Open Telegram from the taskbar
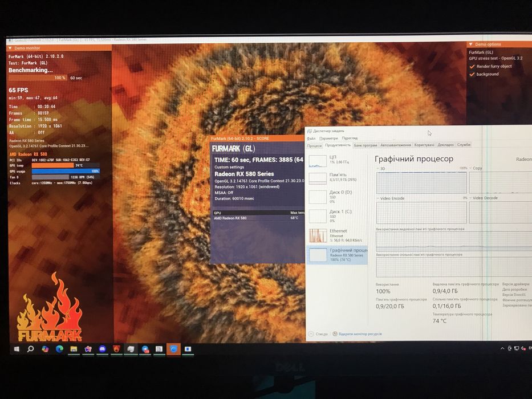This screenshot has height=399, width=532. [145, 349]
